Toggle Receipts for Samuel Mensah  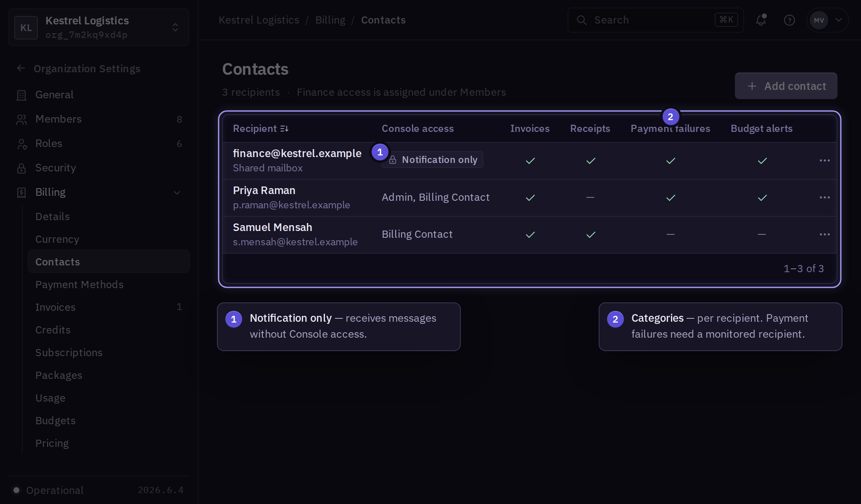click(591, 235)
